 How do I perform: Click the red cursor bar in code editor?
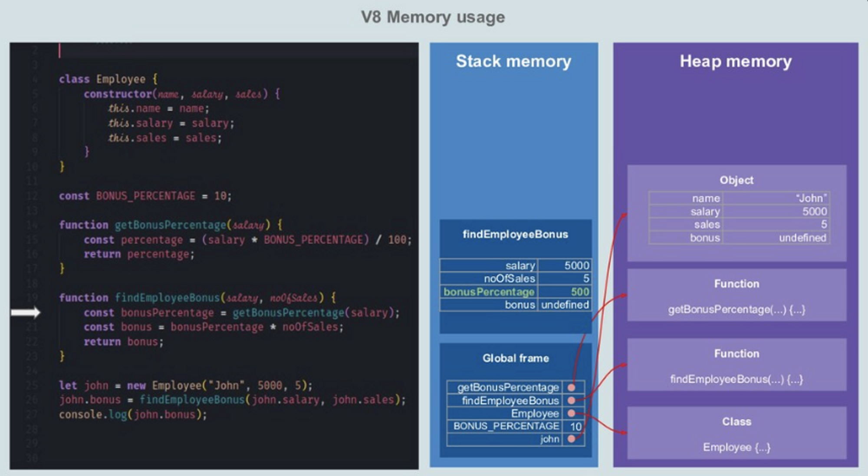59,50
